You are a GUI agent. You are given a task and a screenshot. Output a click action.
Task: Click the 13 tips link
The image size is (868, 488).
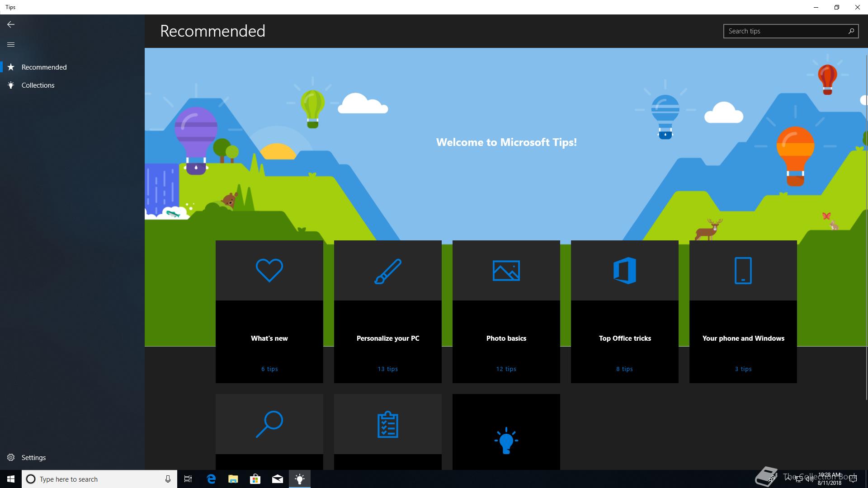pyautogui.click(x=388, y=369)
